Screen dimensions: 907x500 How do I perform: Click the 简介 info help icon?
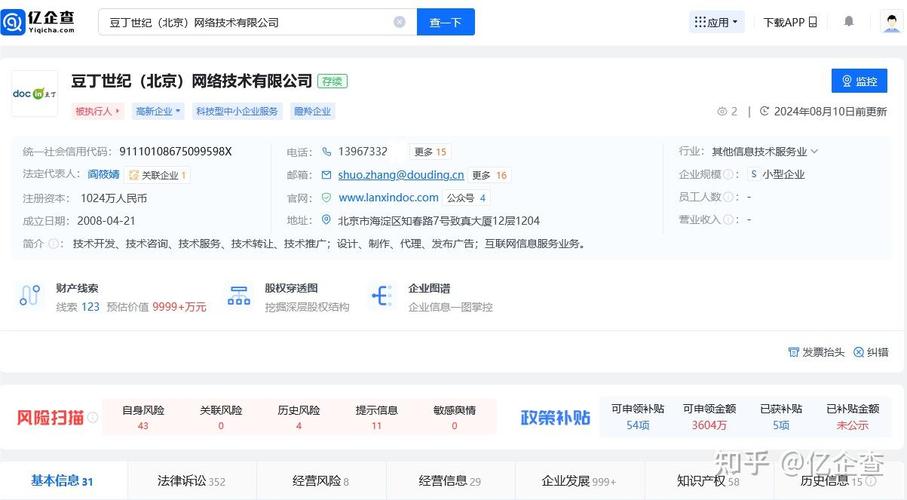pyautogui.click(x=53, y=244)
